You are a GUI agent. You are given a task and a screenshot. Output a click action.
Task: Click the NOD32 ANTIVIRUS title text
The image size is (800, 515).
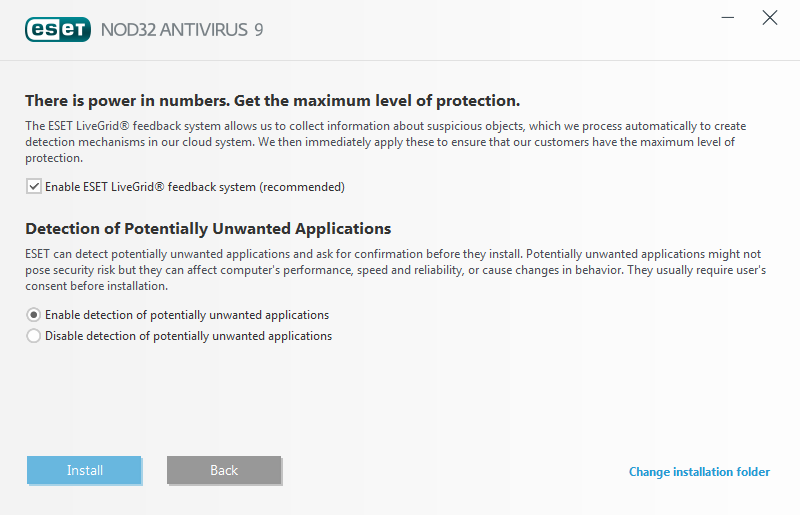pos(174,30)
